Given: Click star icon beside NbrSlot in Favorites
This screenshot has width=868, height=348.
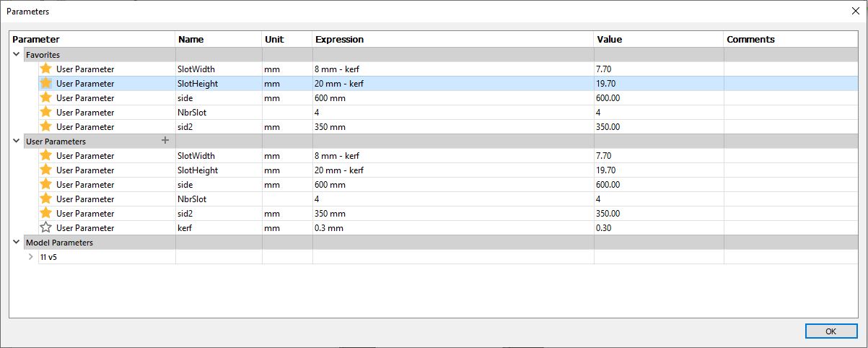Looking at the screenshot, I should click(x=46, y=112).
